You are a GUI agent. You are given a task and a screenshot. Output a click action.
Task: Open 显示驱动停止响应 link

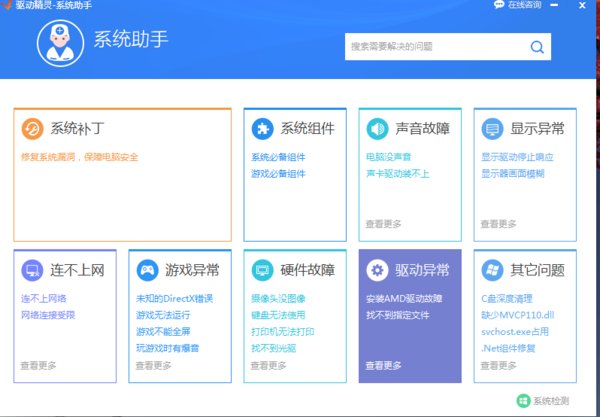point(517,157)
